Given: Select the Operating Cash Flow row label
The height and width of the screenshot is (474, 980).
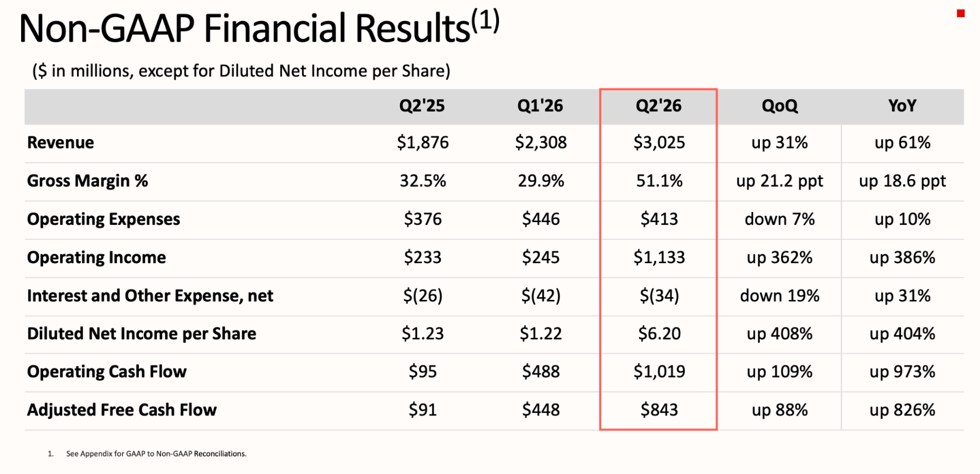Looking at the screenshot, I should point(107,372).
